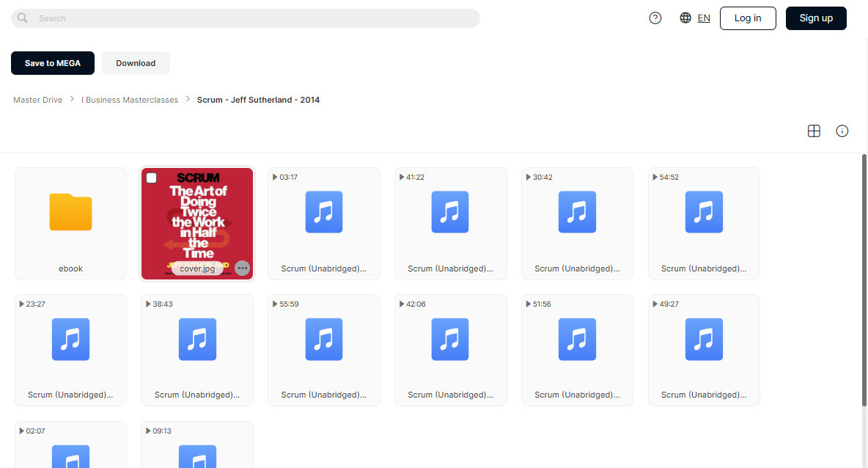Click file name under 51:56 audio
The height and width of the screenshot is (468, 868).
pyautogui.click(x=577, y=395)
